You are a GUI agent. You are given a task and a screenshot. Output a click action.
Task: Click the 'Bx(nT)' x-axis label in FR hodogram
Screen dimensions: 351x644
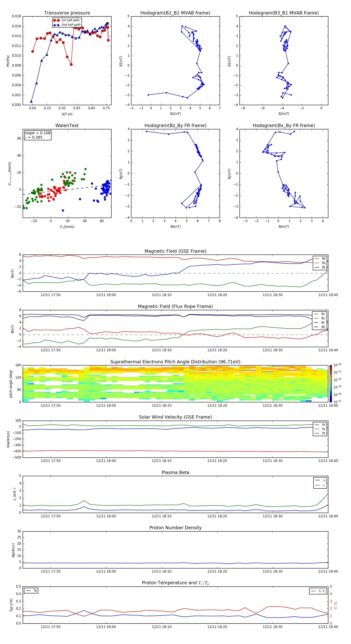284,227
